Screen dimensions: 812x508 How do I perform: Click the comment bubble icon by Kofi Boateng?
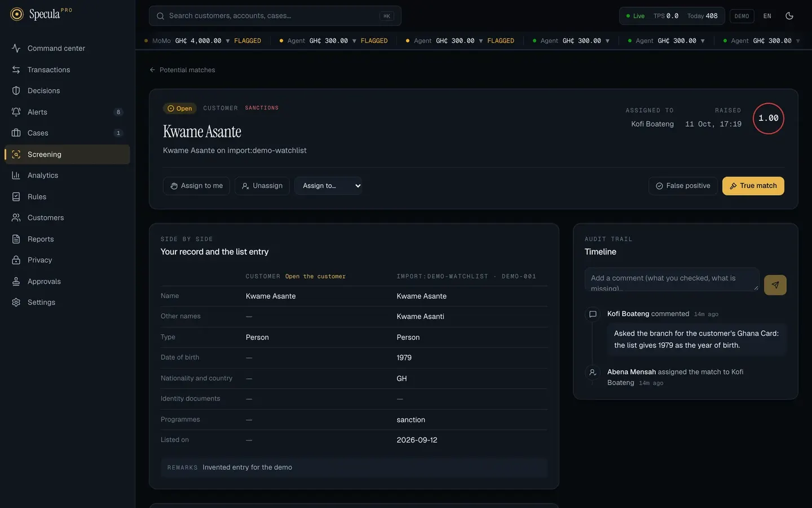click(x=593, y=314)
